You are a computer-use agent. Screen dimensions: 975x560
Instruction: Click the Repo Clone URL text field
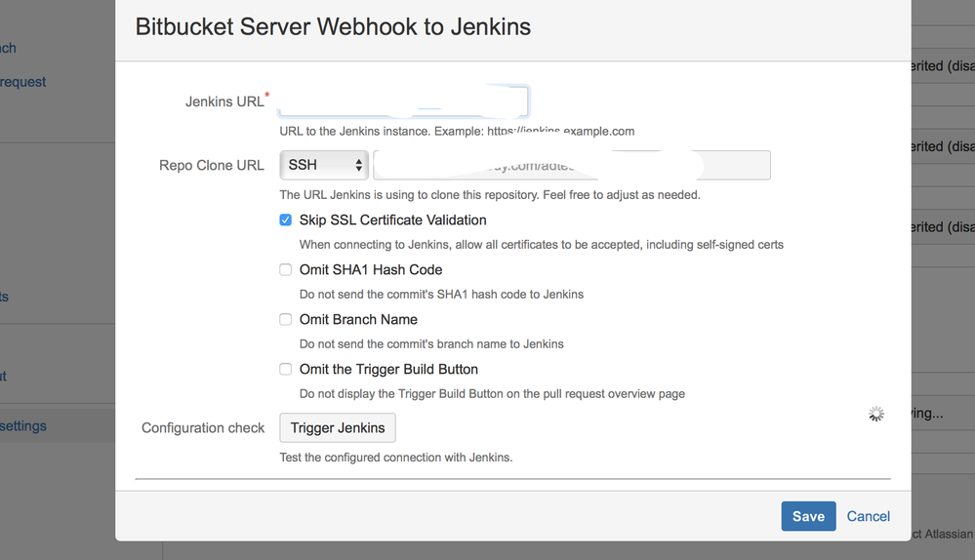click(571, 165)
